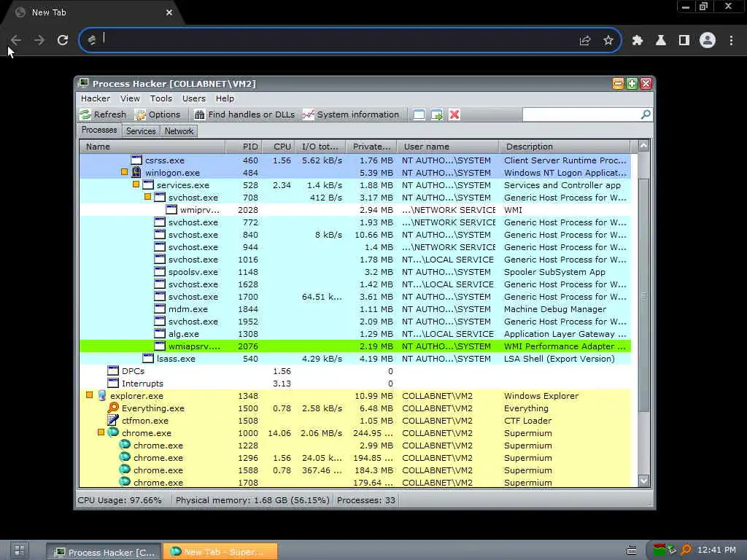The image size is (747, 560).
Task: Click the Everything tray icon
Action: coord(686,550)
